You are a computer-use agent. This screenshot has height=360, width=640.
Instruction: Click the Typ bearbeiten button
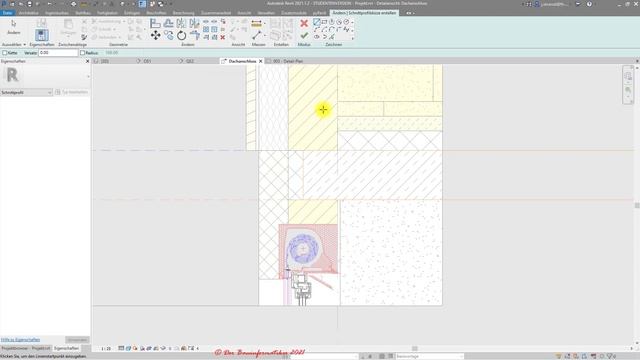click(x=72, y=93)
